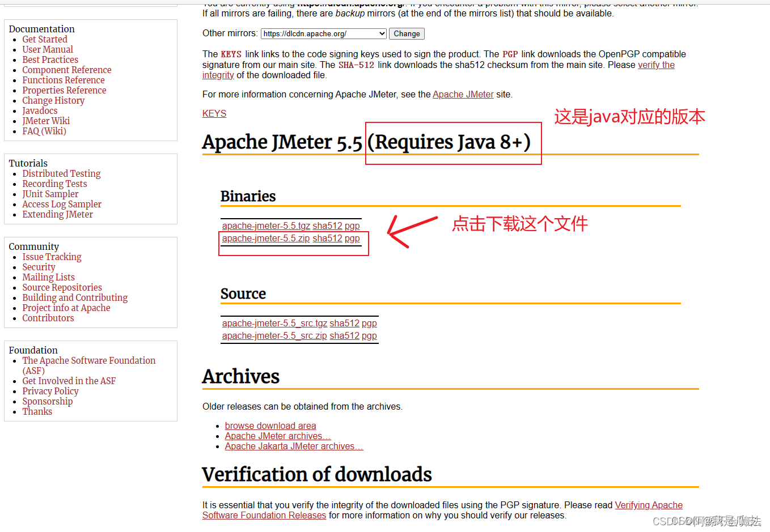Viewport: 770px width, 532px height.
Task: View the Change History page
Action: (x=53, y=100)
